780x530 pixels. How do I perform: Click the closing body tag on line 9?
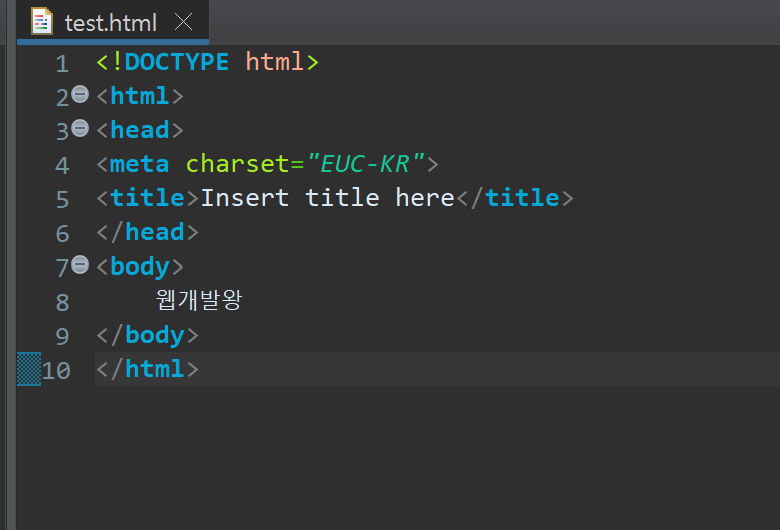147,335
